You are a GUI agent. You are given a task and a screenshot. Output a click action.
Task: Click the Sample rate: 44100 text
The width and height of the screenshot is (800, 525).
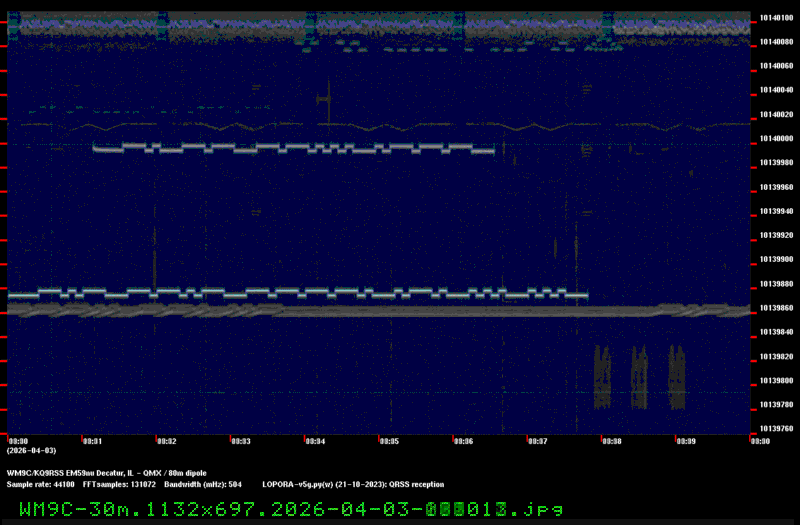point(40,485)
